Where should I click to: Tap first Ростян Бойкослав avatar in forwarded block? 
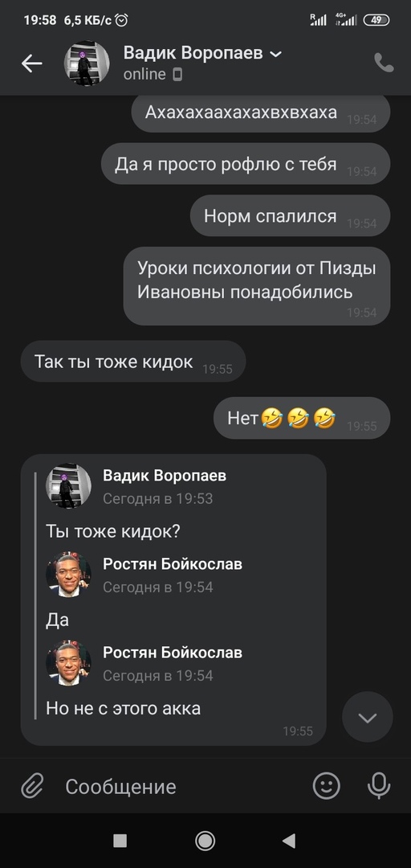point(68,575)
